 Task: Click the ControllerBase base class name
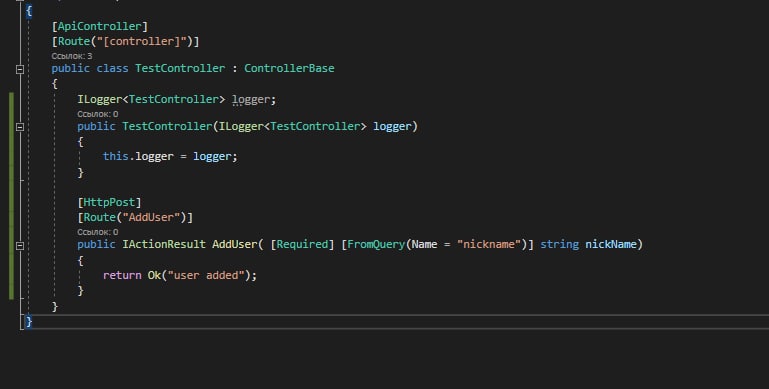[289, 68]
